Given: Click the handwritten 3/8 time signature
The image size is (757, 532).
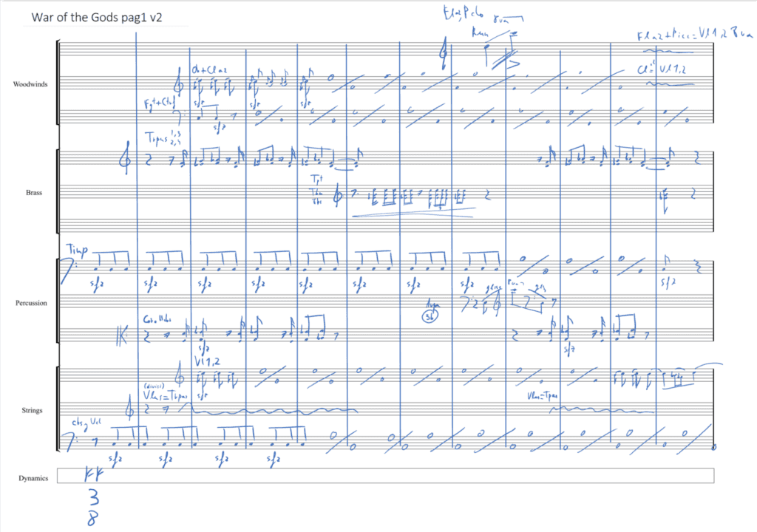Looking at the screenshot, I should point(93,508).
